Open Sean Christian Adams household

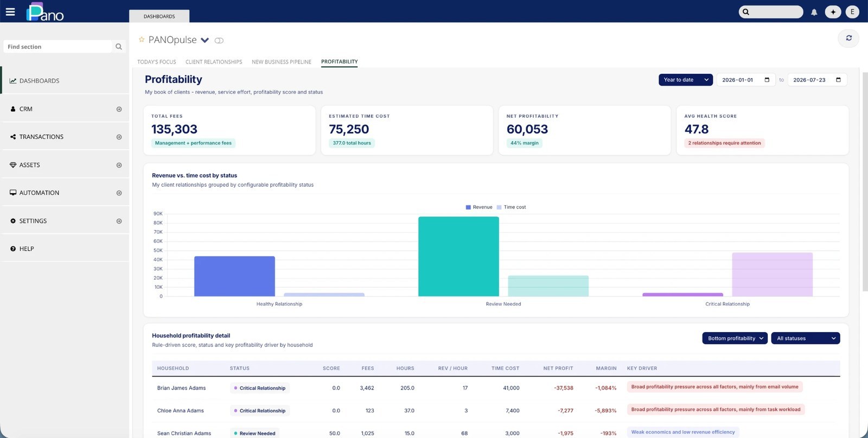point(184,433)
